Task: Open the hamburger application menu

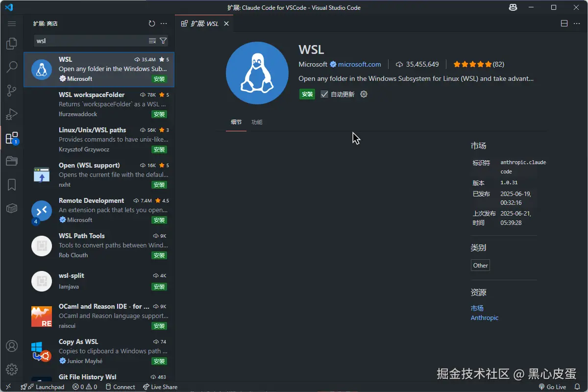Action: [12, 24]
